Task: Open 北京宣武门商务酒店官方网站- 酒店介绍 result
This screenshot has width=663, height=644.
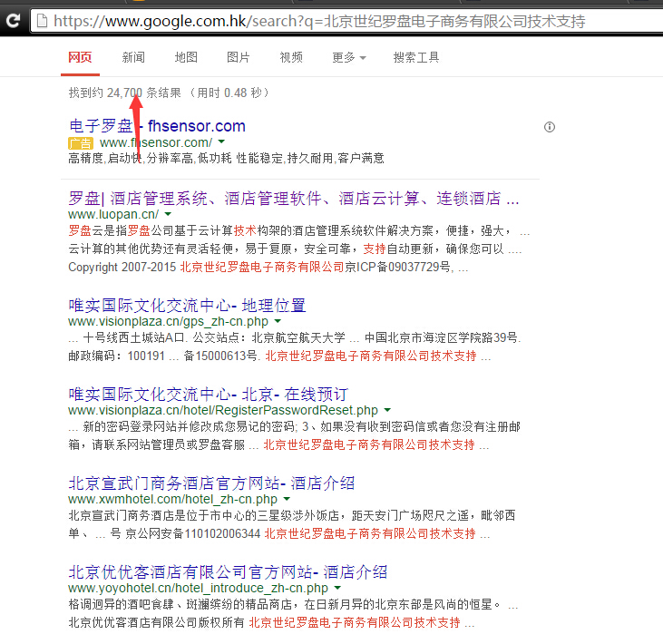Action: click(211, 483)
